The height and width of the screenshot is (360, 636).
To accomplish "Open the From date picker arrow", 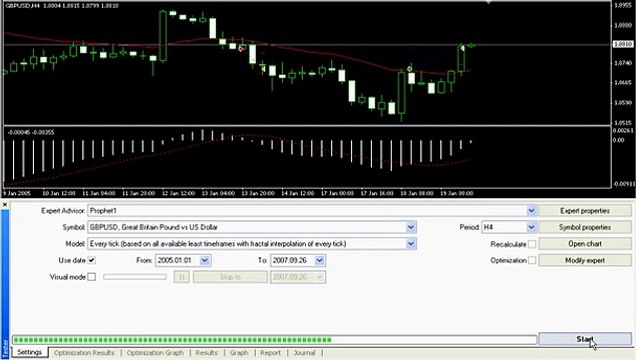I will click(x=204, y=260).
